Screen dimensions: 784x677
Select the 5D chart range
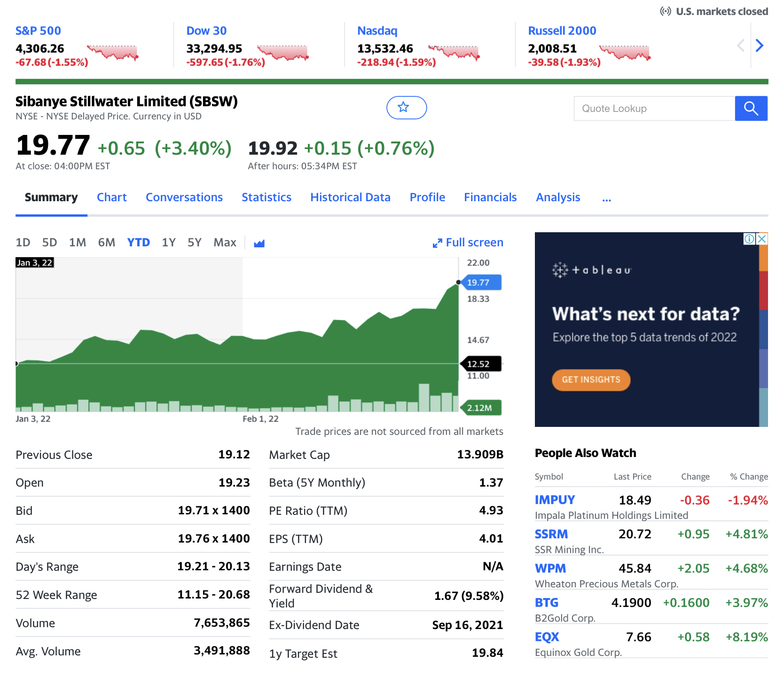pos(49,243)
